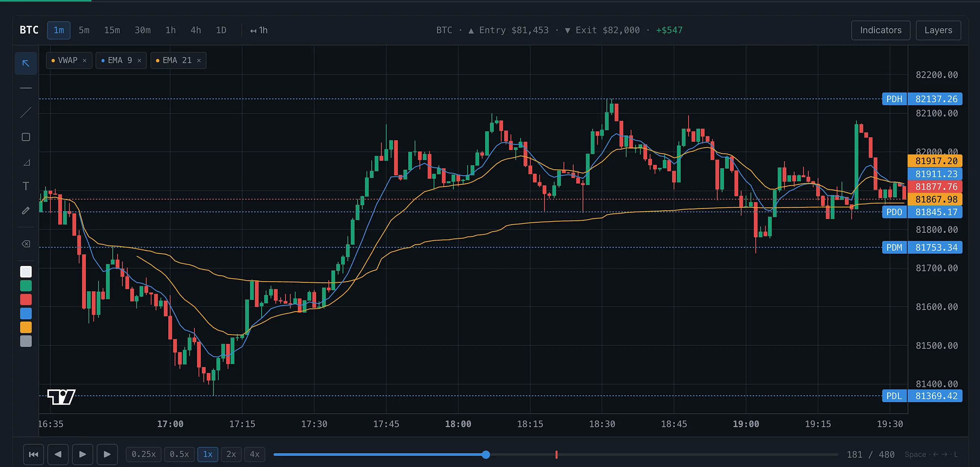Click the 81867.98 orange price tag
The image size is (980, 467).
click(x=935, y=199)
